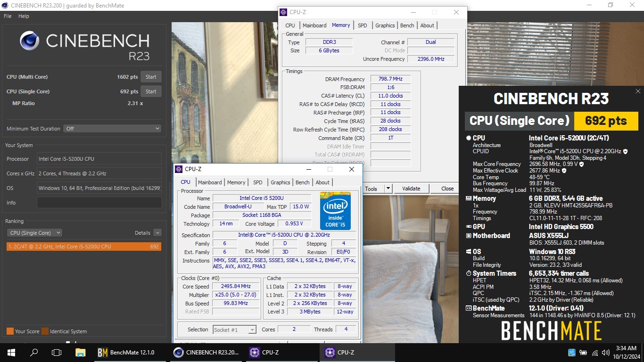644x362 pixels.
Task: Click the OS icon in BenchMate overlay
Action: [468, 252]
